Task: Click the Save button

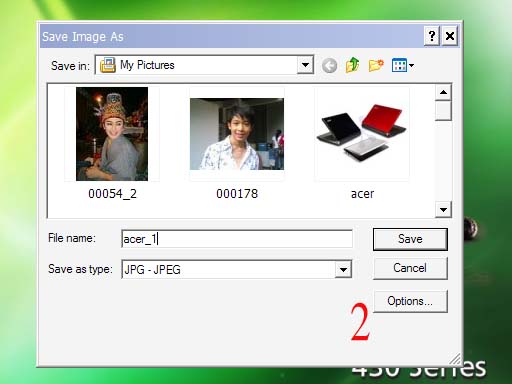Action: [410, 239]
